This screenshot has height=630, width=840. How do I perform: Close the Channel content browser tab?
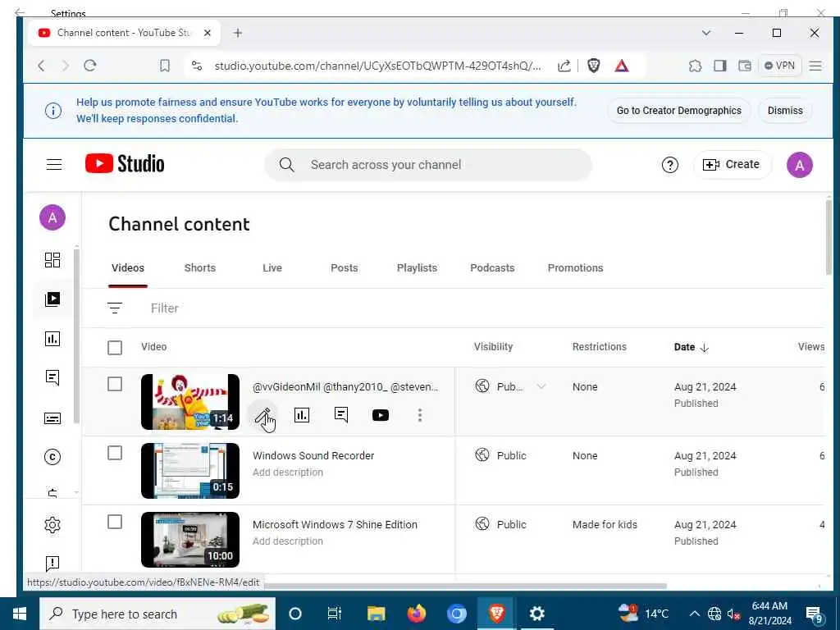point(208,33)
